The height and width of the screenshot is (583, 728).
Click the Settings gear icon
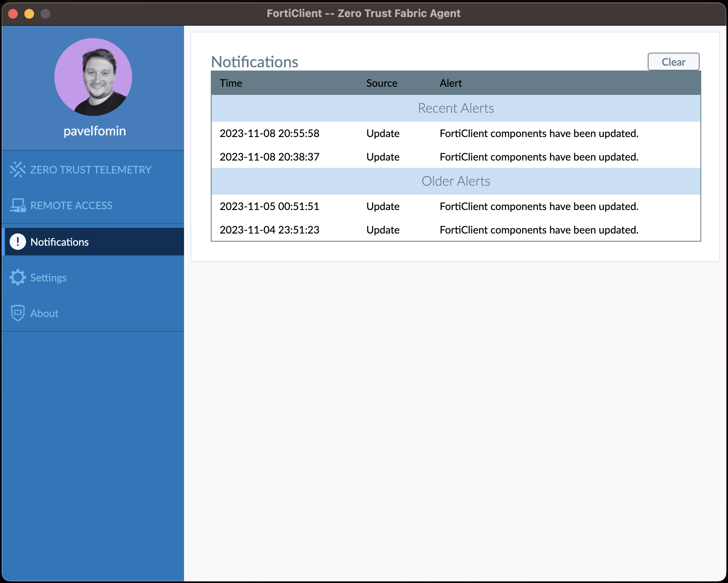(x=18, y=278)
